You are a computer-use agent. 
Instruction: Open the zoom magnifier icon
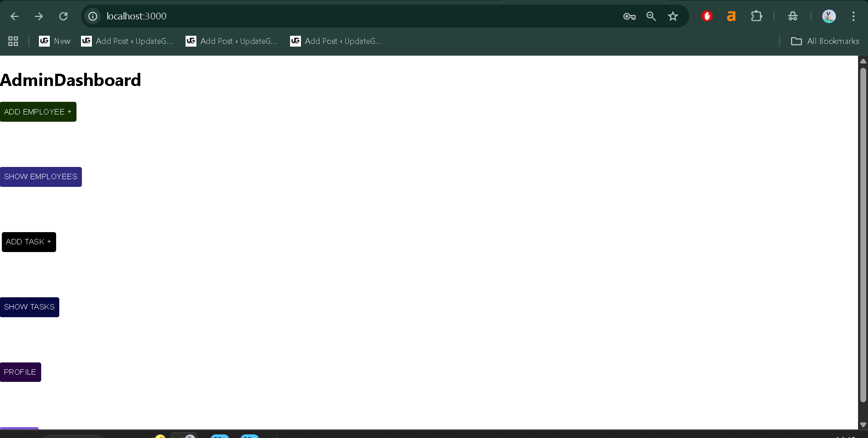[651, 16]
